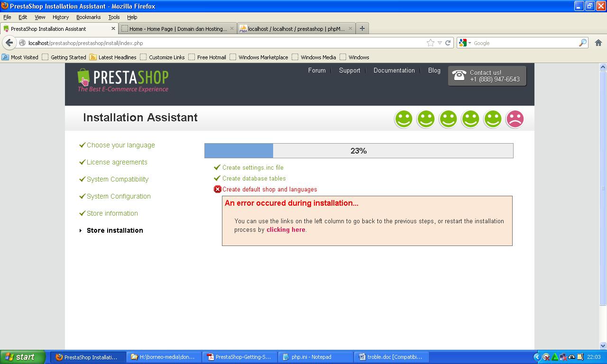
Task: Open the Google search engine dropdown
Action: (x=465, y=43)
